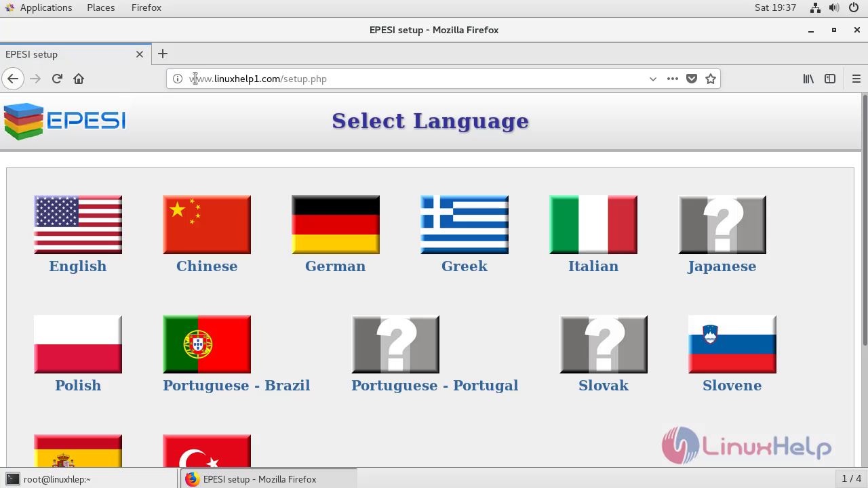Screen dimensions: 868x488
Task: Click the Turkish flag icon
Action: pyautogui.click(x=207, y=451)
